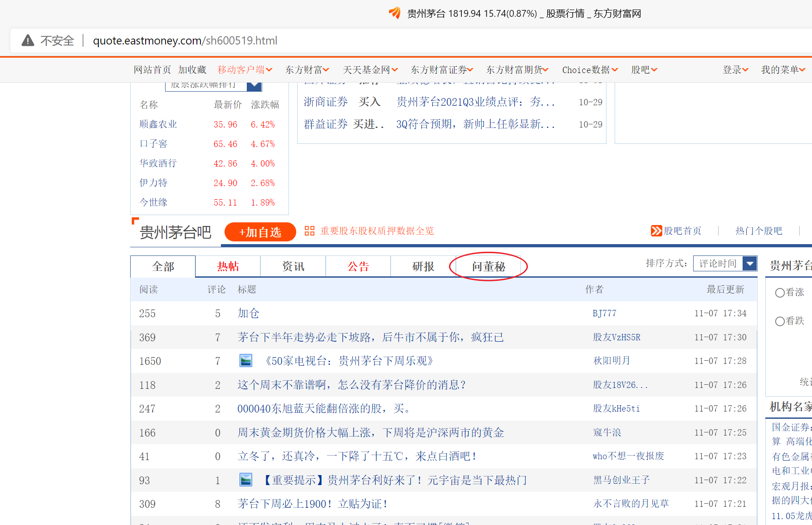Open the 群益证券 report titled 3Q符合预期

[x=476, y=124]
